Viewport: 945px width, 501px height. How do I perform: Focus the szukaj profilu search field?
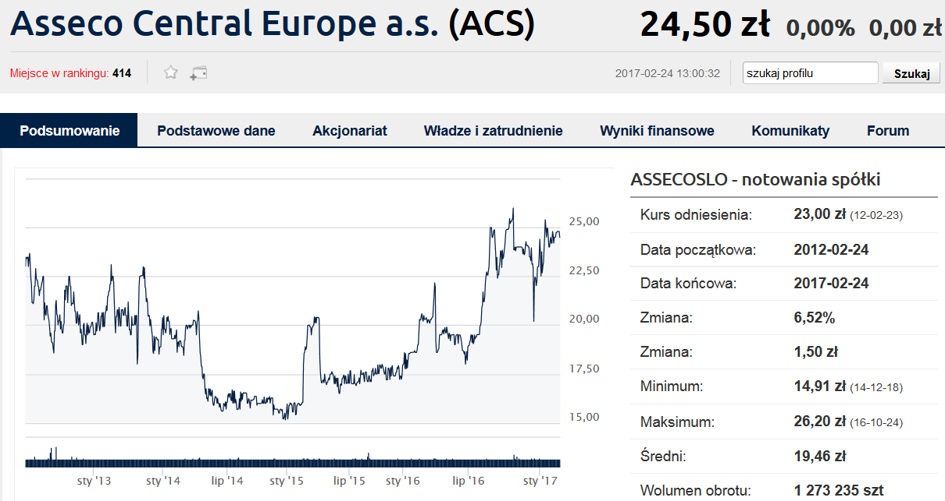810,73
